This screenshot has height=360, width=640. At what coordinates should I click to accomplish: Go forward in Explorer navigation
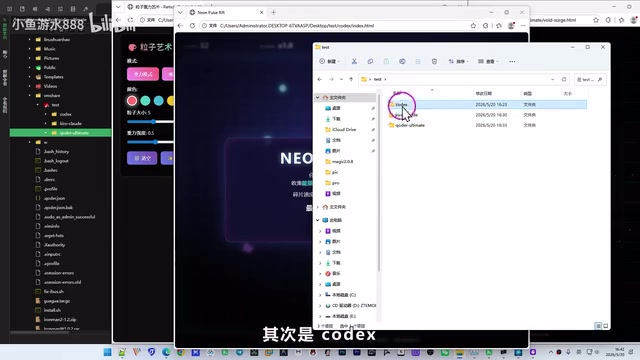tap(331, 79)
